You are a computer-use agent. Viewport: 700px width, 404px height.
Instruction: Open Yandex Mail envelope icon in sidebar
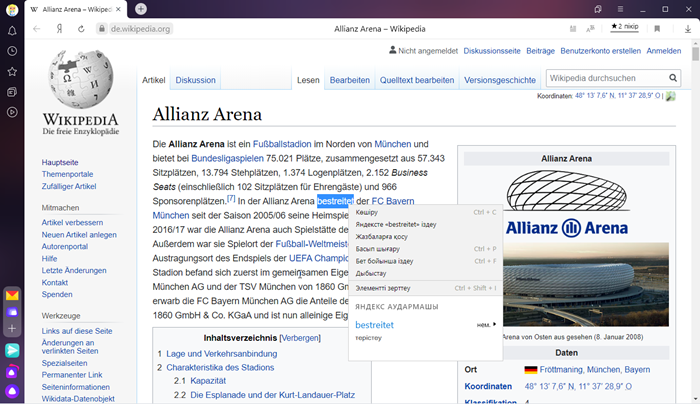click(12, 295)
